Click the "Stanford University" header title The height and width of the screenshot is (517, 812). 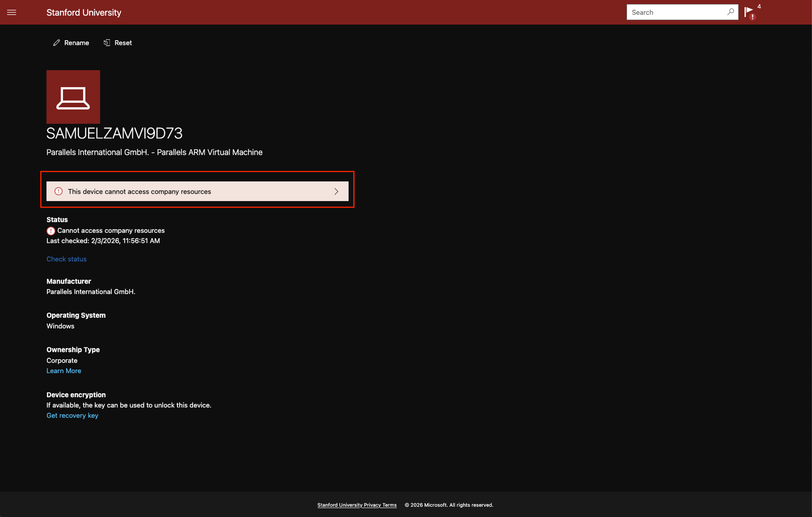coord(84,13)
